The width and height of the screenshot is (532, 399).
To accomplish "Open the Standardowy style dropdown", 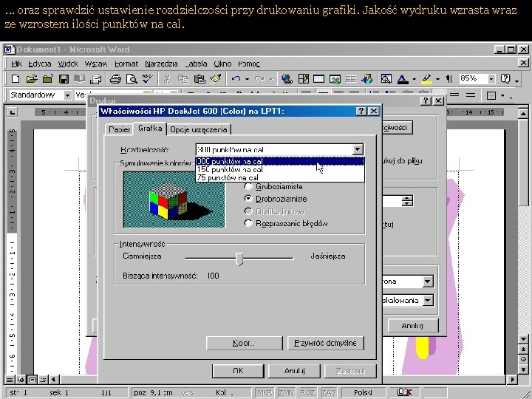I will click(67, 95).
